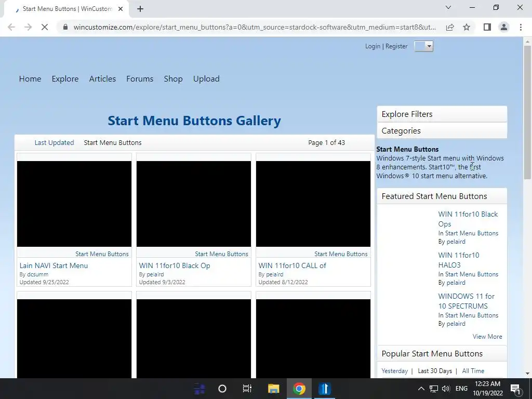Image resolution: width=532 pixels, height=399 pixels.
Task: Click the Featured Start Menu Buttons header
Action: point(442,196)
